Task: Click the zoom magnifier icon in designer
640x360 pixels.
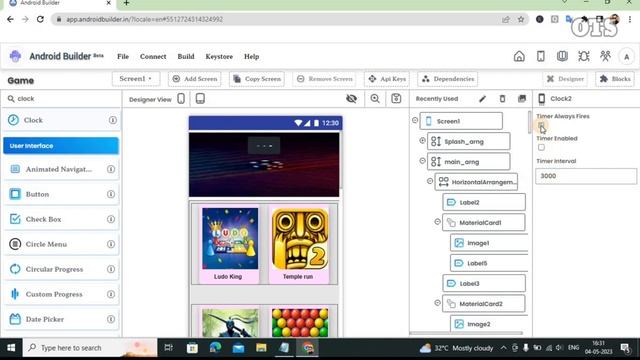Action: point(375,99)
